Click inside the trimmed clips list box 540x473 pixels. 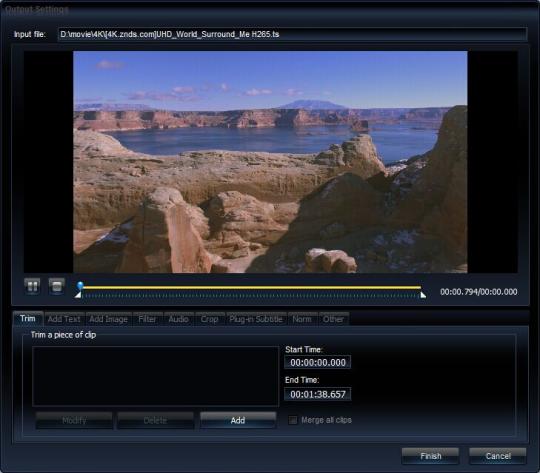coord(155,376)
